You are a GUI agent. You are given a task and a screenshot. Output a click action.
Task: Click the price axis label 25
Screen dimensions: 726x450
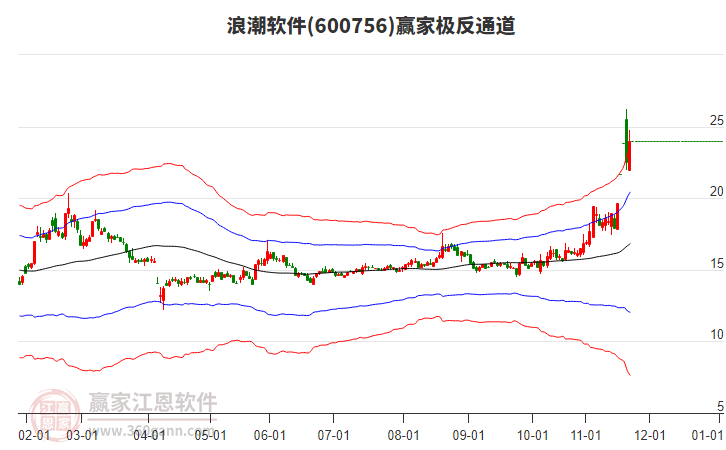click(x=716, y=120)
